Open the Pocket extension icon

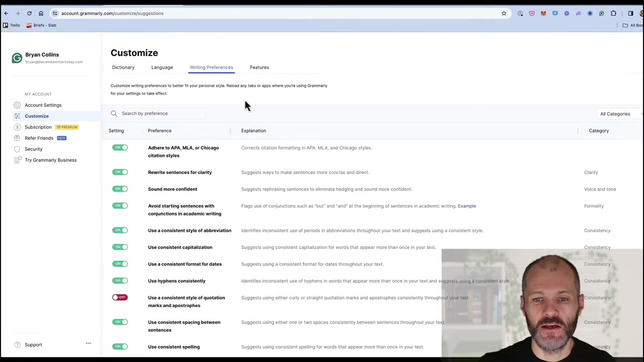pyautogui.click(x=532, y=14)
